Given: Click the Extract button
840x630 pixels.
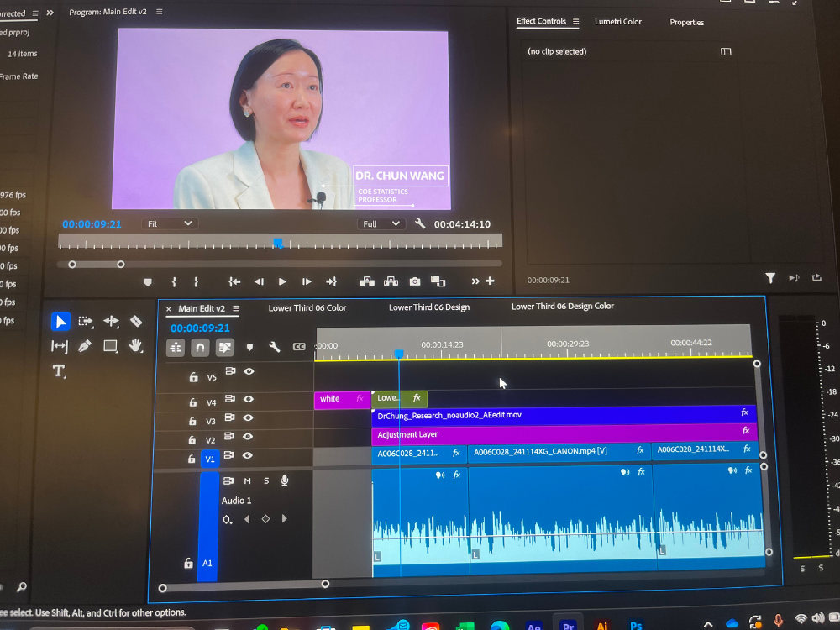Looking at the screenshot, I should (391, 281).
